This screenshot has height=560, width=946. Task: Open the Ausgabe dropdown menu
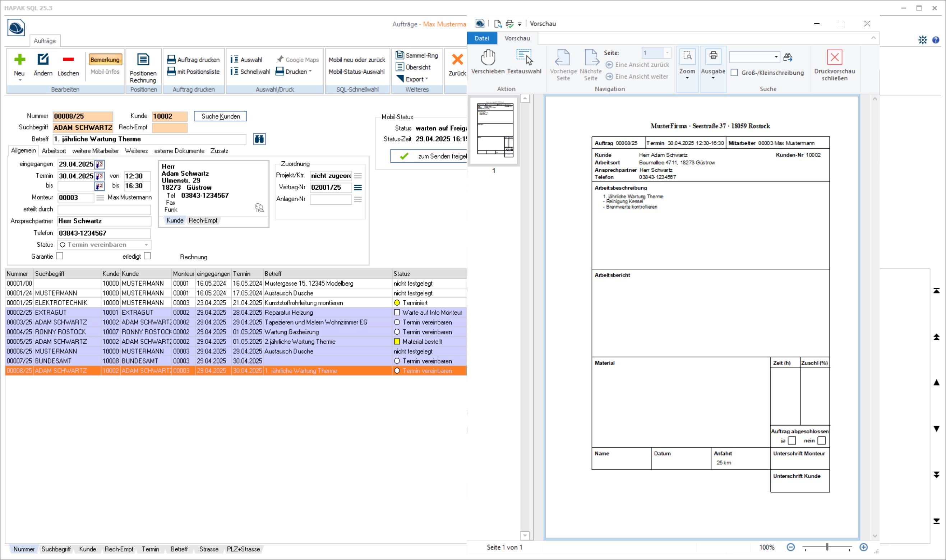click(x=713, y=78)
